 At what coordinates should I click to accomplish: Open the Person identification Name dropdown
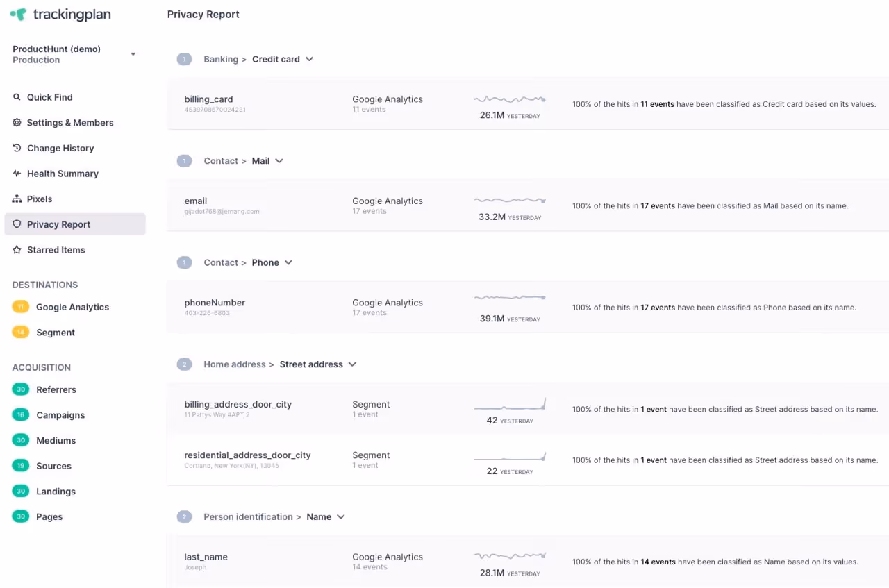(x=340, y=516)
